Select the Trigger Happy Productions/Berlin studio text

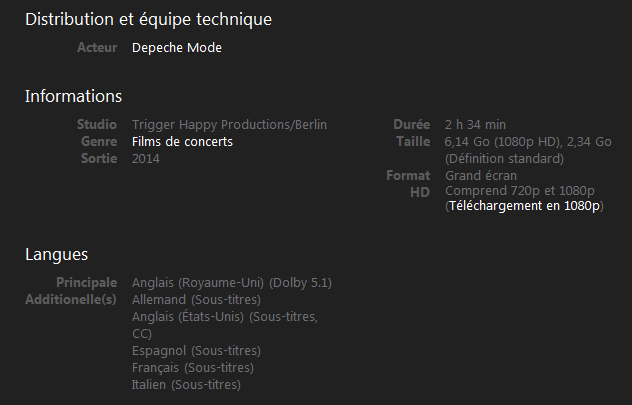coord(229,125)
